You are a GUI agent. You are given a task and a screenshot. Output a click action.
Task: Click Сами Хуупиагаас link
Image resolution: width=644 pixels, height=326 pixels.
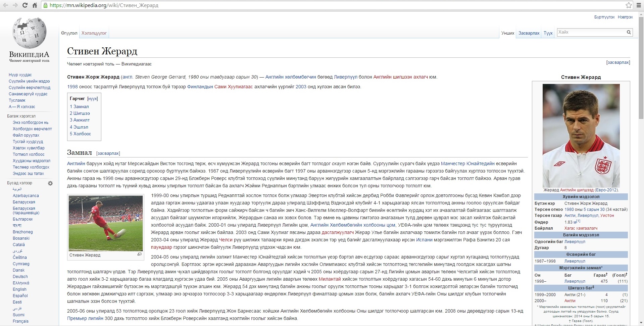tap(234, 87)
